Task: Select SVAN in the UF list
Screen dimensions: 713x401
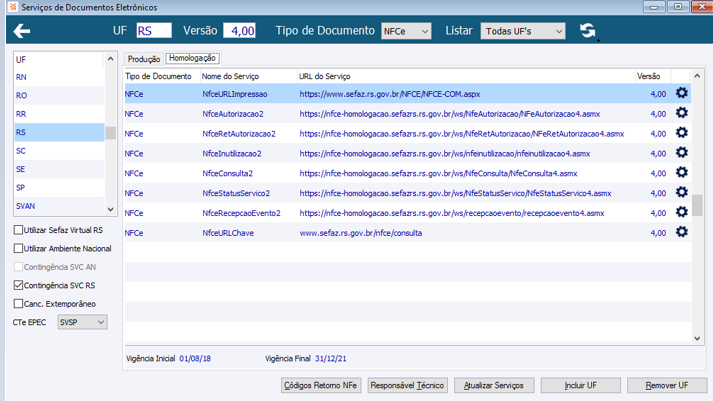Action: click(x=60, y=206)
